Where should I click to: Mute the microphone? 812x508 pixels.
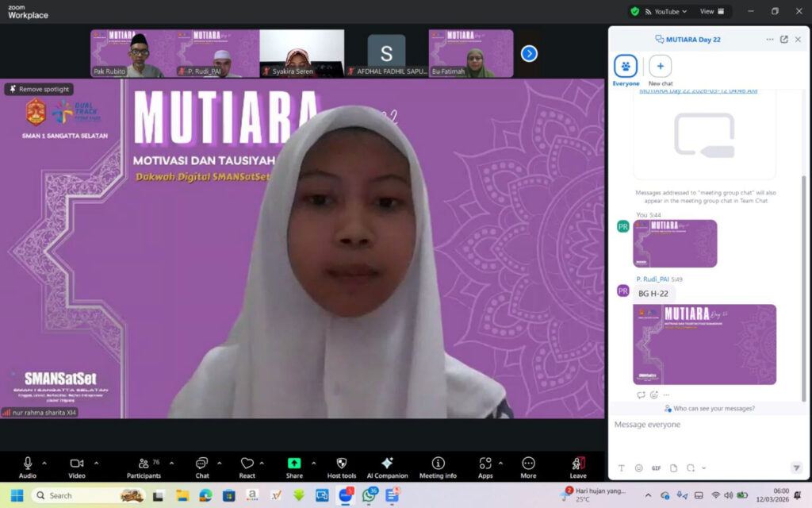click(29, 463)
